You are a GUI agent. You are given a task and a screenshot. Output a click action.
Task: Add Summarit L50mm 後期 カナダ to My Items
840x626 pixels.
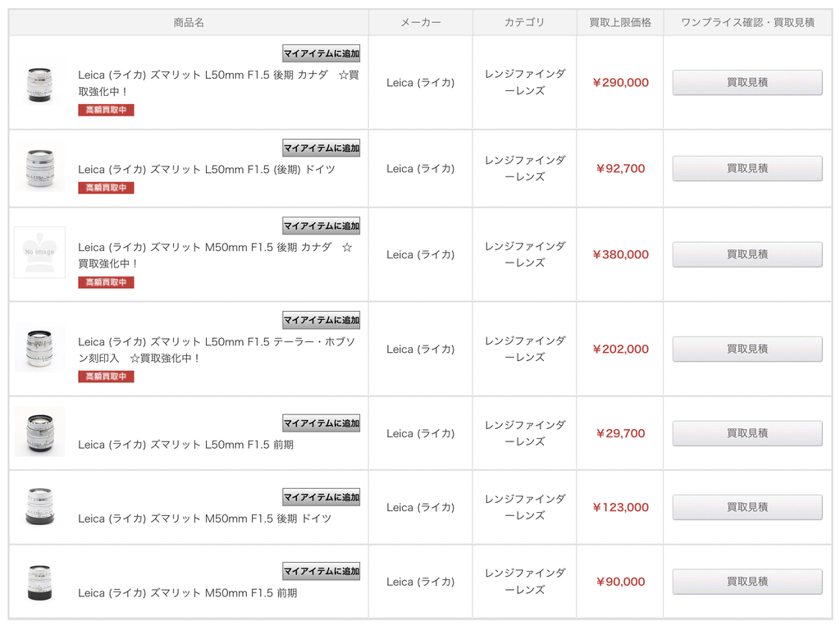[x=321, y=53]
